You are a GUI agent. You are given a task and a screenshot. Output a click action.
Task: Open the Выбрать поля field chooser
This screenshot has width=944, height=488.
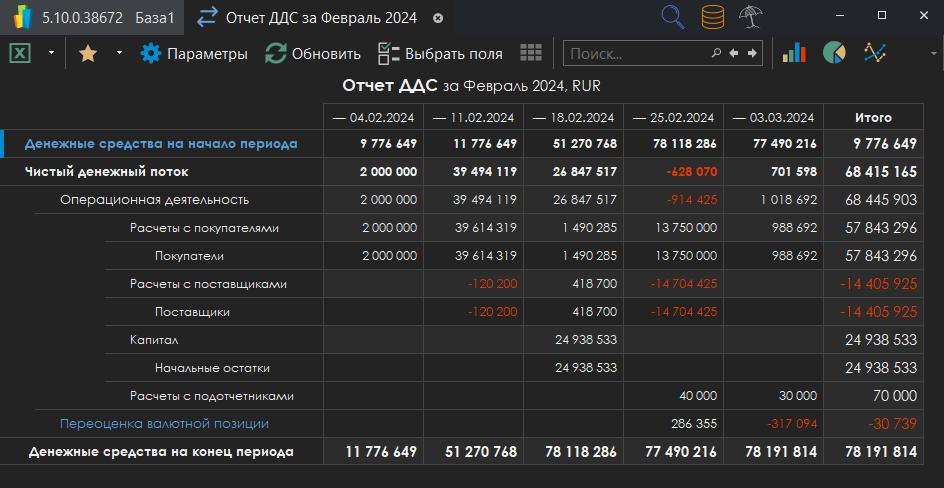coord(440,54)
